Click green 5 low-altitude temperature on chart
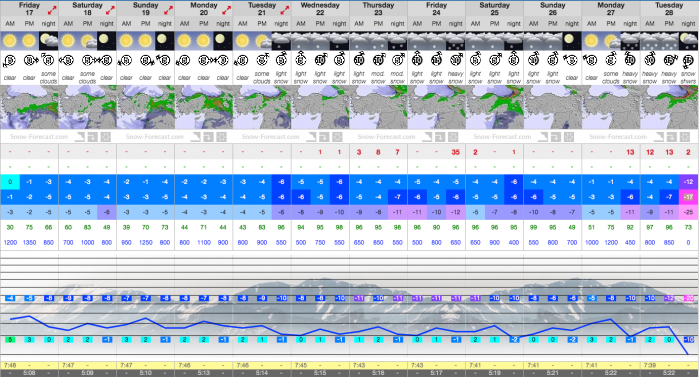Viewport: 700px width, 378px height. 10,340
